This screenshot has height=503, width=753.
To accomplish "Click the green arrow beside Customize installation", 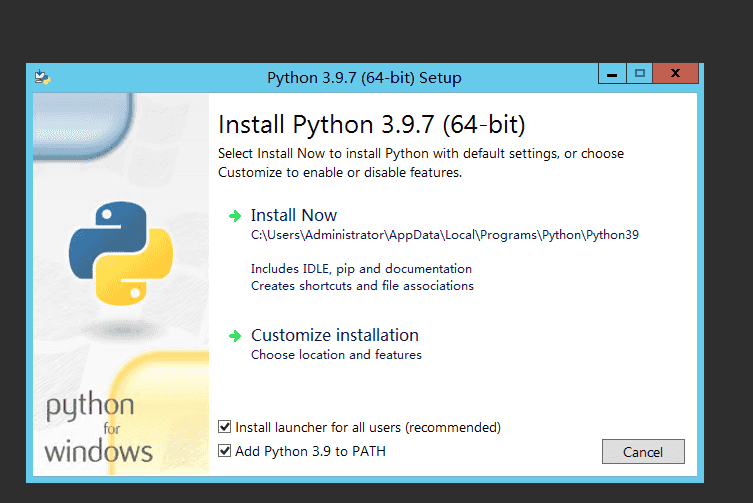I will pos(235,336).
